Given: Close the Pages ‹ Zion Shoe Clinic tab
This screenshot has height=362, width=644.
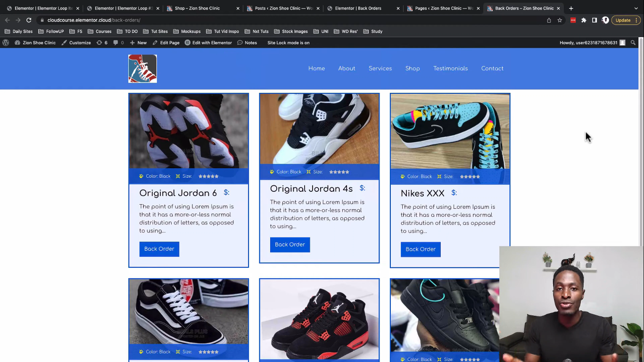Looking at the screenshot, I should tap(478, 8).
